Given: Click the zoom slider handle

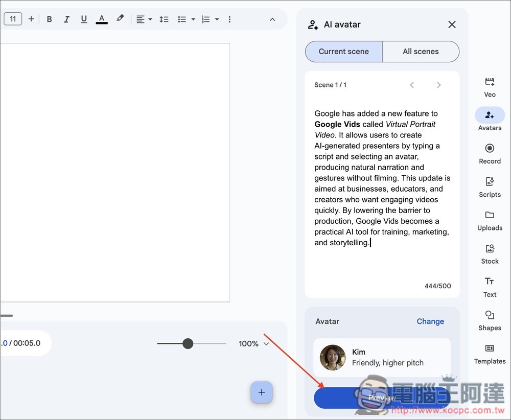Looking at the screenshot, I should tap(188, 343).
